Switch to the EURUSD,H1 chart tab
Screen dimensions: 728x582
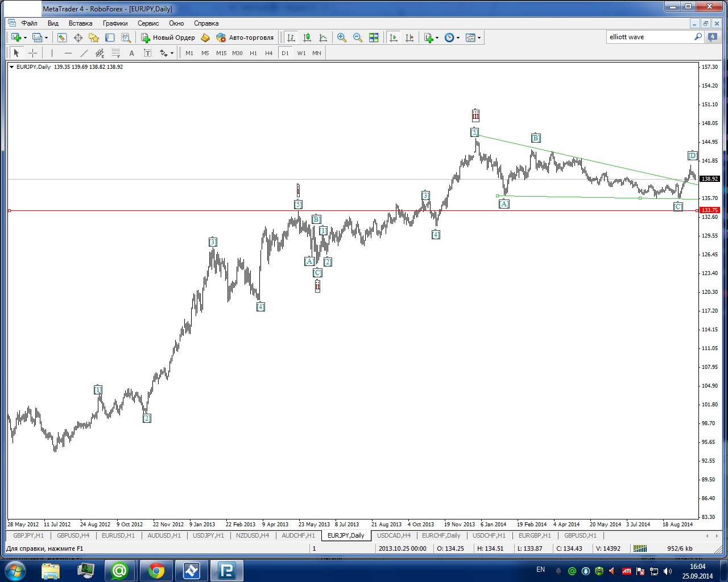[x=118, y=535]
